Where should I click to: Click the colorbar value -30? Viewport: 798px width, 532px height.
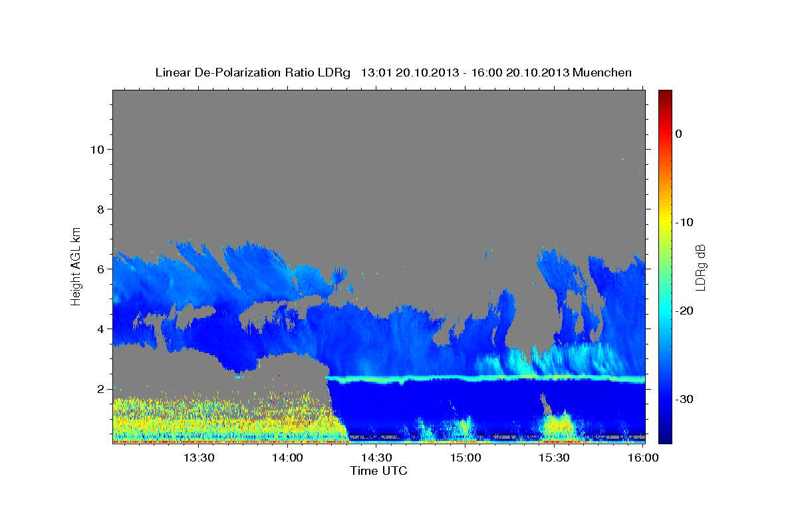point(685,399)
